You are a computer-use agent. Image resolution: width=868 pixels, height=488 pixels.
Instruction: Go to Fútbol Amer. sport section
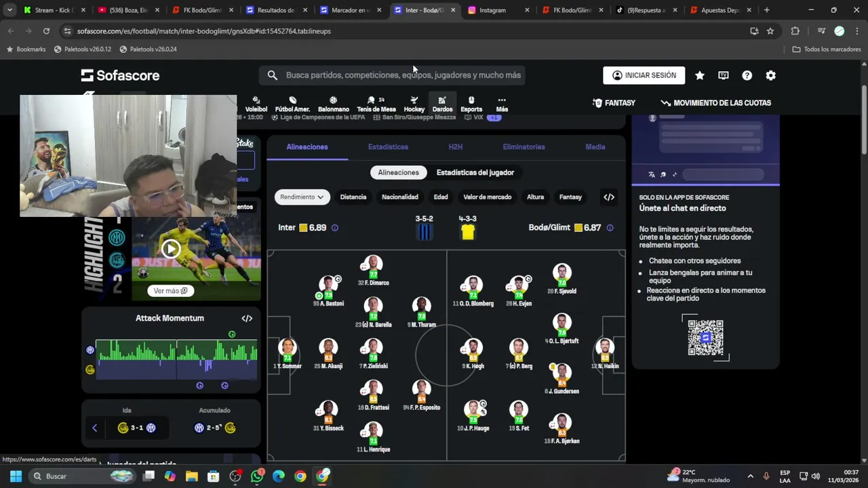pos(292,104)
